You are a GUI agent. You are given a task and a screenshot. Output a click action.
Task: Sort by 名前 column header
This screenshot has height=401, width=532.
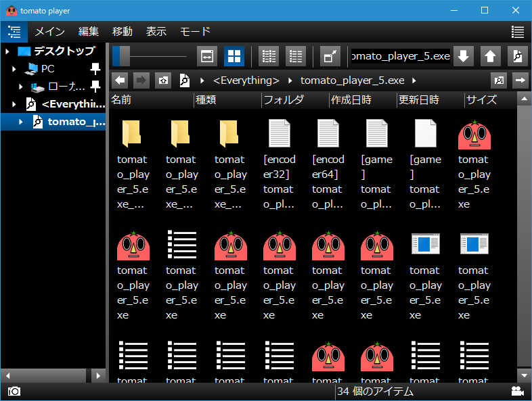(x=122, y=100)
